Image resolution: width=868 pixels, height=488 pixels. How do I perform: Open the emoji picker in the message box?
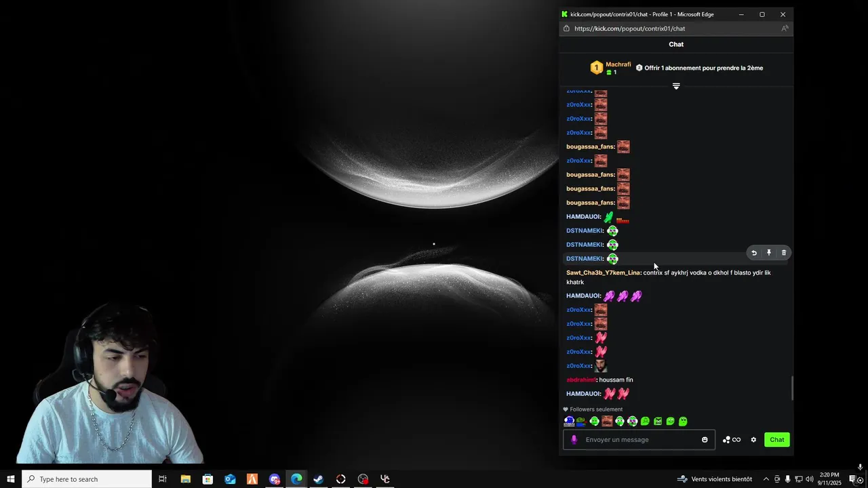pos(705,440)
